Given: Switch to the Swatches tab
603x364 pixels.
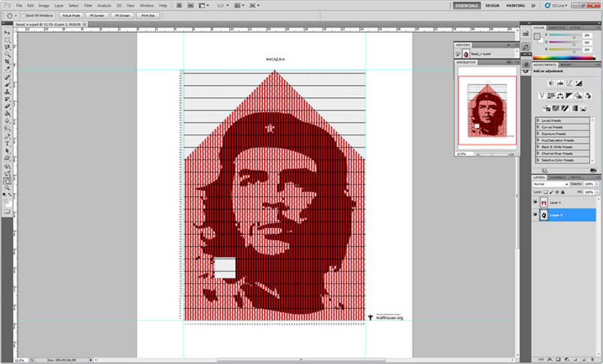Looking at the screenshot, I should (557, 27).
